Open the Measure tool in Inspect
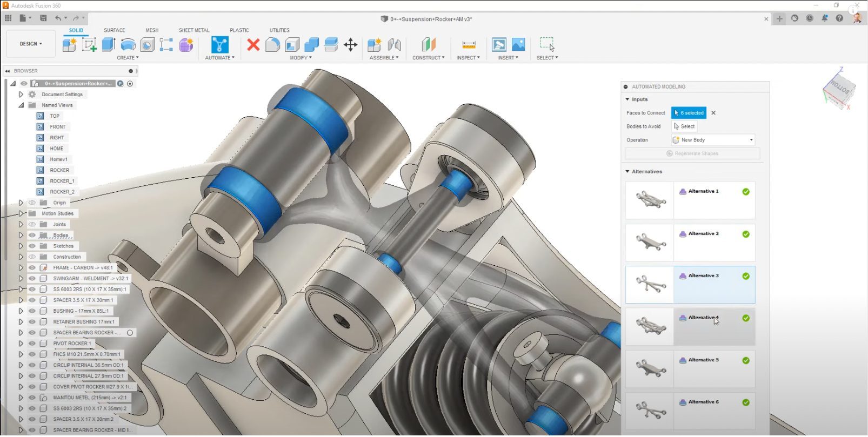Viewport: 868px width, 437px height. 469,44
